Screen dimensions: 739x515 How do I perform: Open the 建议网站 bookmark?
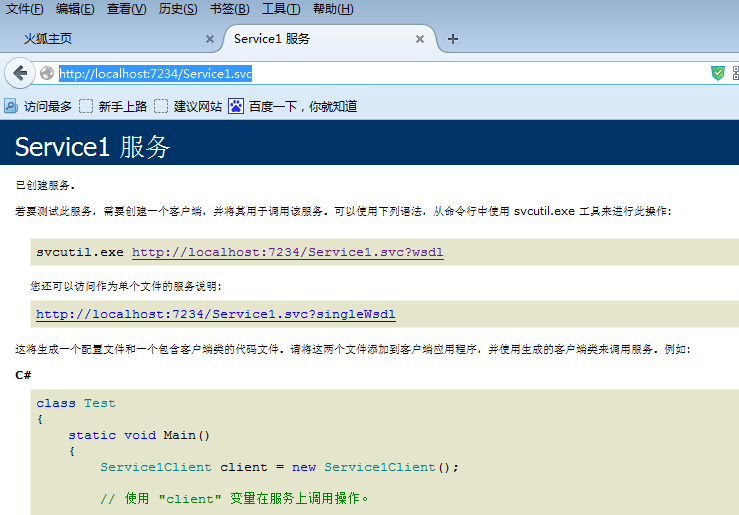188,106
